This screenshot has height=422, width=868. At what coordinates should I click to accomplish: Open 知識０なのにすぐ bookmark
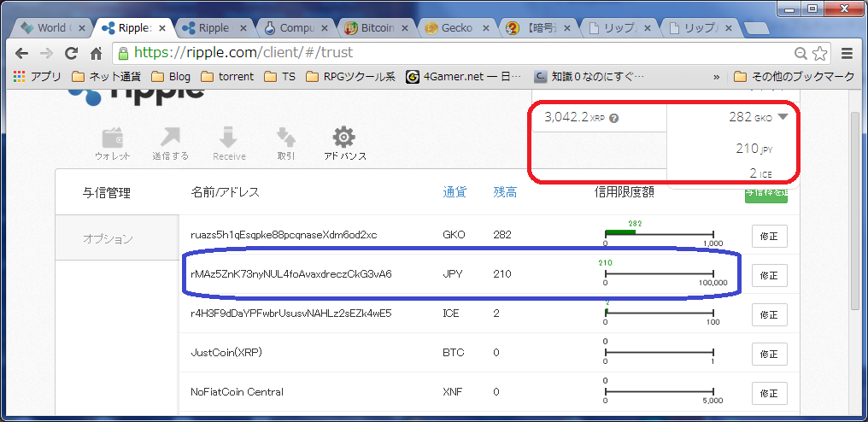589,76
